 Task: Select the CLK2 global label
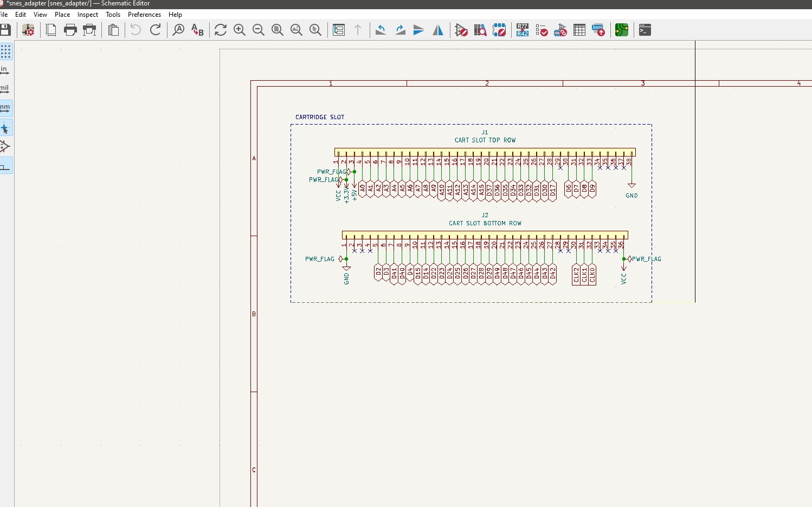click(576, 275)
